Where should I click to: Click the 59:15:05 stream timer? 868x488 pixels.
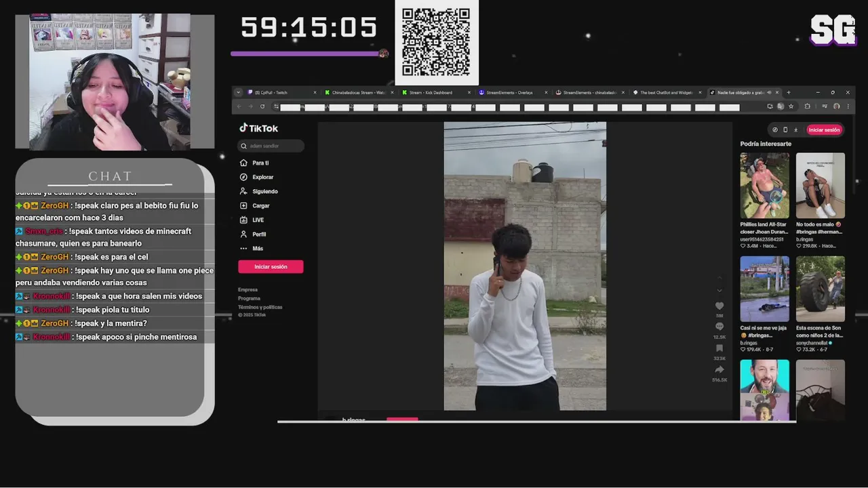point(309,28)
